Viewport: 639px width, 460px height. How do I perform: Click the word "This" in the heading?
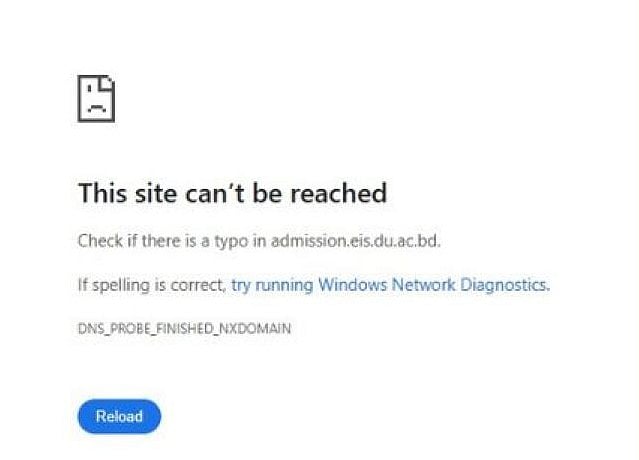101,193
